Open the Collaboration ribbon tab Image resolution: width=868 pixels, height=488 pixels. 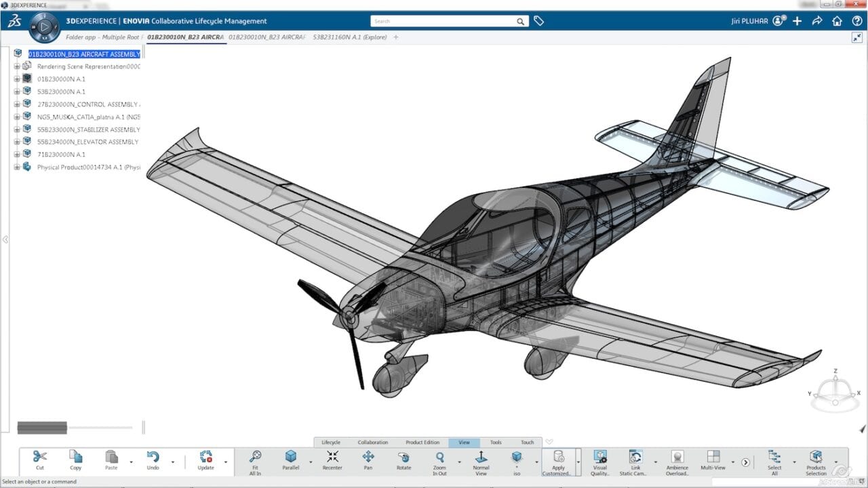372,442
